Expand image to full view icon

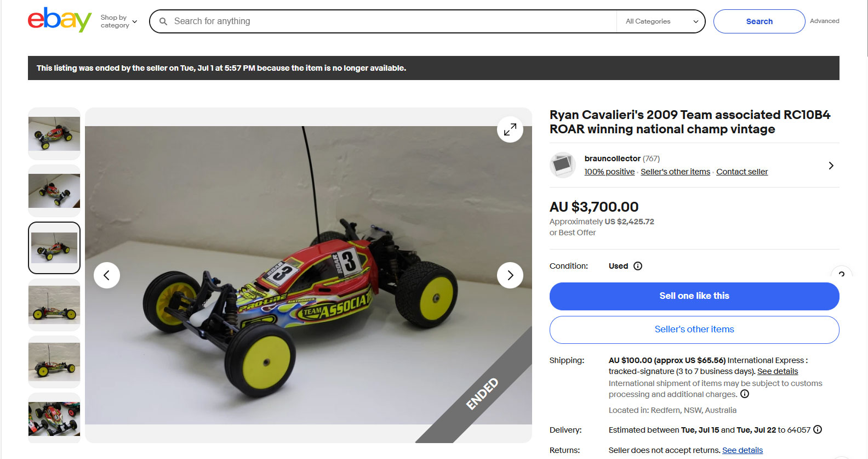[x=510, y=129]
